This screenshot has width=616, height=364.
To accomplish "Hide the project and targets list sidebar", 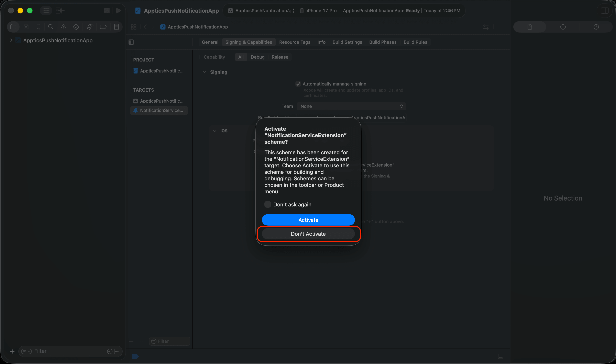I will click(131, 42).
